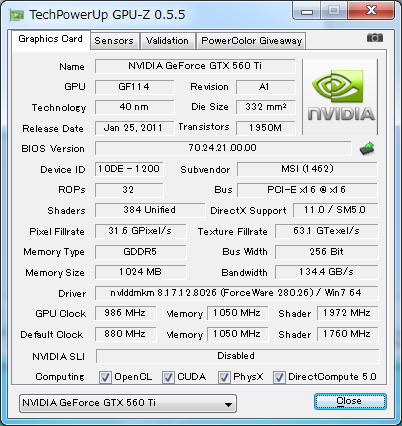Switch to the Graphics Card tab
Viewport: 402px width, 426px height.
50,39
